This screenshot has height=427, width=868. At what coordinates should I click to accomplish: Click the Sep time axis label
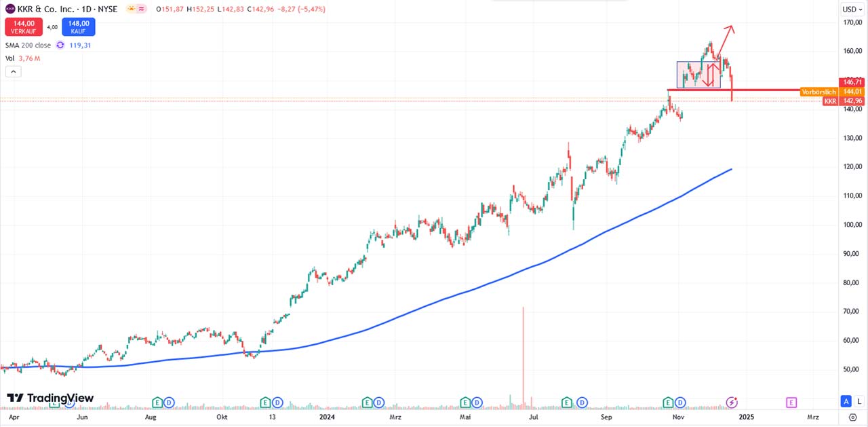coord(606,417)
